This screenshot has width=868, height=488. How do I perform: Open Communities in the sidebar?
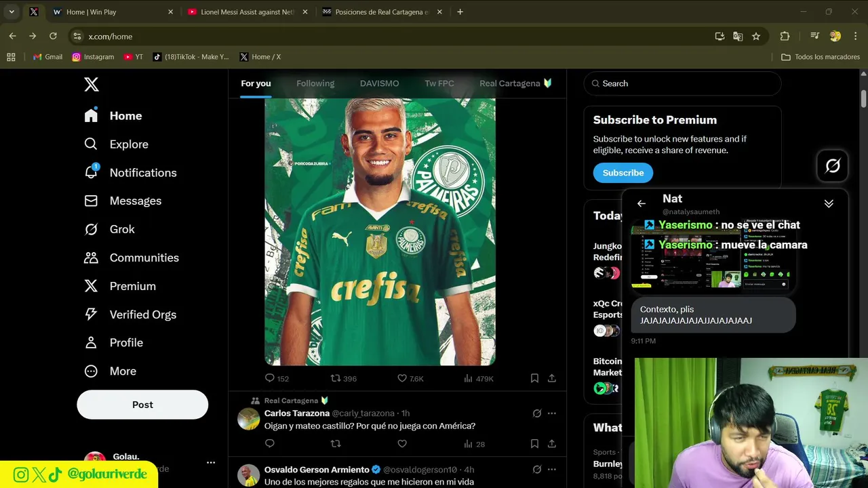(132, 258)
